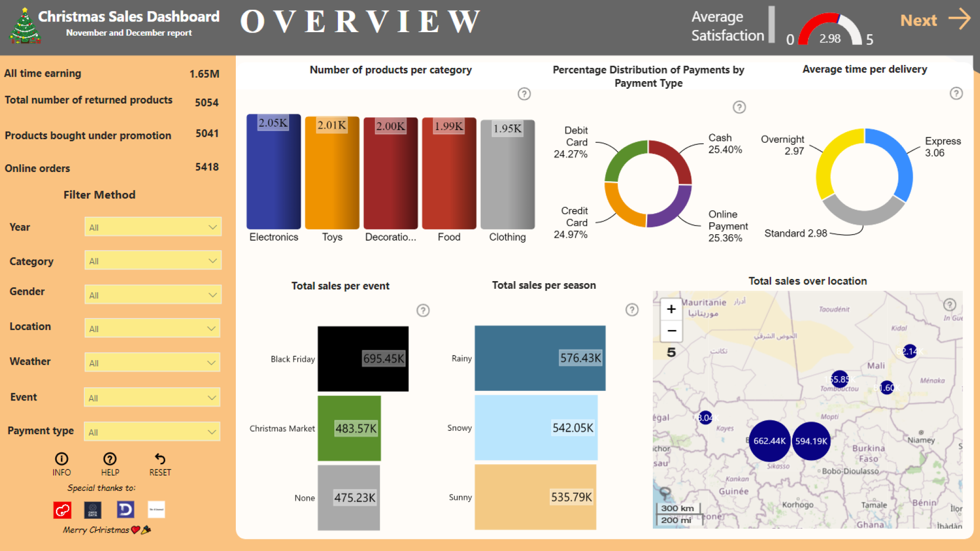
Task: Click the Next page link text
Action: (x=918, y=20)
